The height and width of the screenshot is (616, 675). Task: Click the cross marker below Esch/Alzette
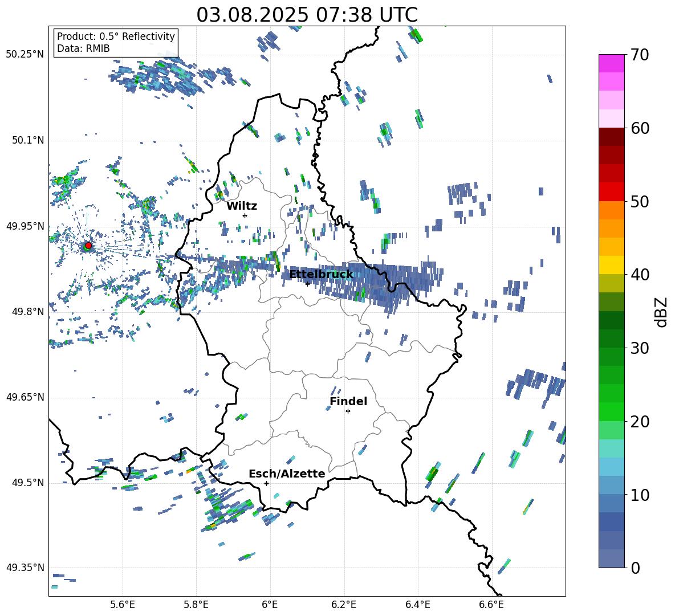tap(266, 483)
